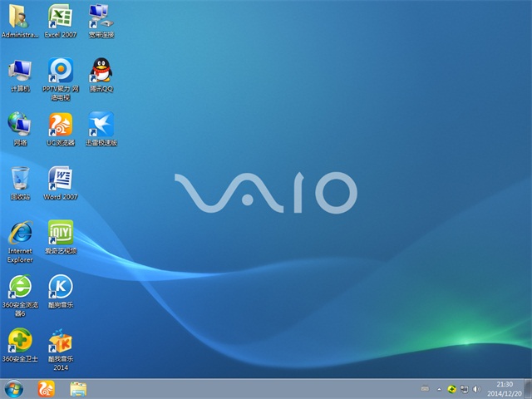Launch Xunlei (迅雷极速版) bird icon
Image resolution: width=532 pixels, height=399 pixels.
pyautogui.click(x=101, y=126)
